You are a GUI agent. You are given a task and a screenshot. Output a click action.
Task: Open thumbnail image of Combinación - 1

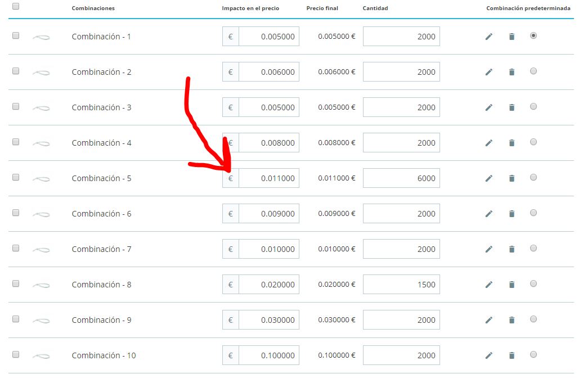(x=41, y=37)
